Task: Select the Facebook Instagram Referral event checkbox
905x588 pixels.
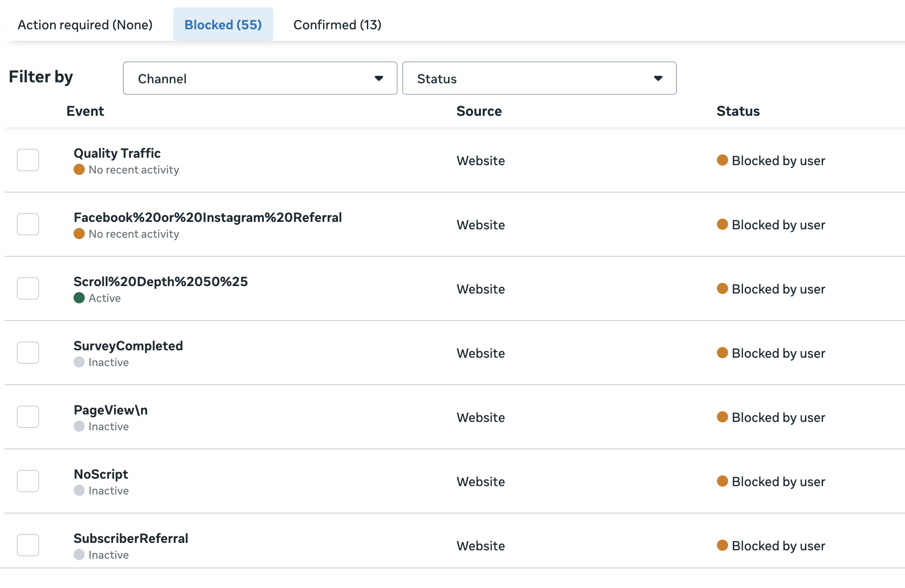Action: point(28,224)
